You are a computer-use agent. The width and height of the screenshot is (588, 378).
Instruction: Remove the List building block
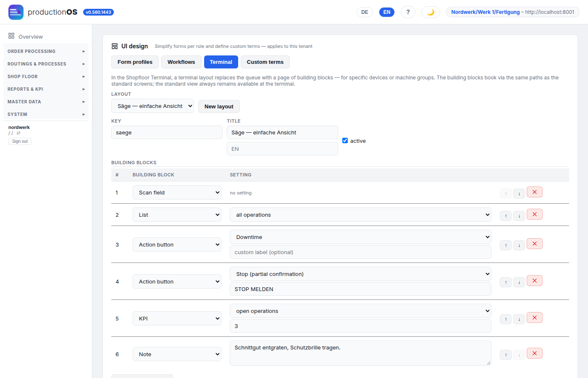[535, 214]
